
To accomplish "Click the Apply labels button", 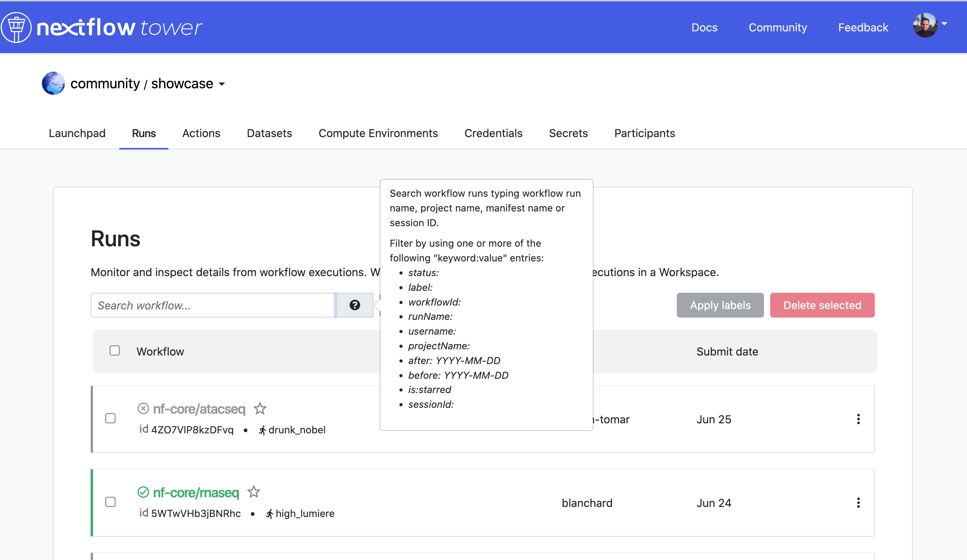I will click(x=720, y=305).
